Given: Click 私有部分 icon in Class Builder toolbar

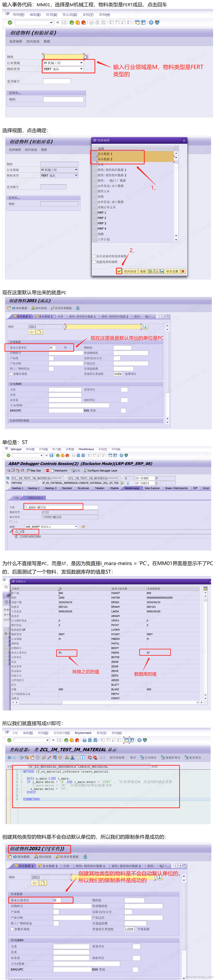Looking at the screenshot, I should [x=187, y=757].
